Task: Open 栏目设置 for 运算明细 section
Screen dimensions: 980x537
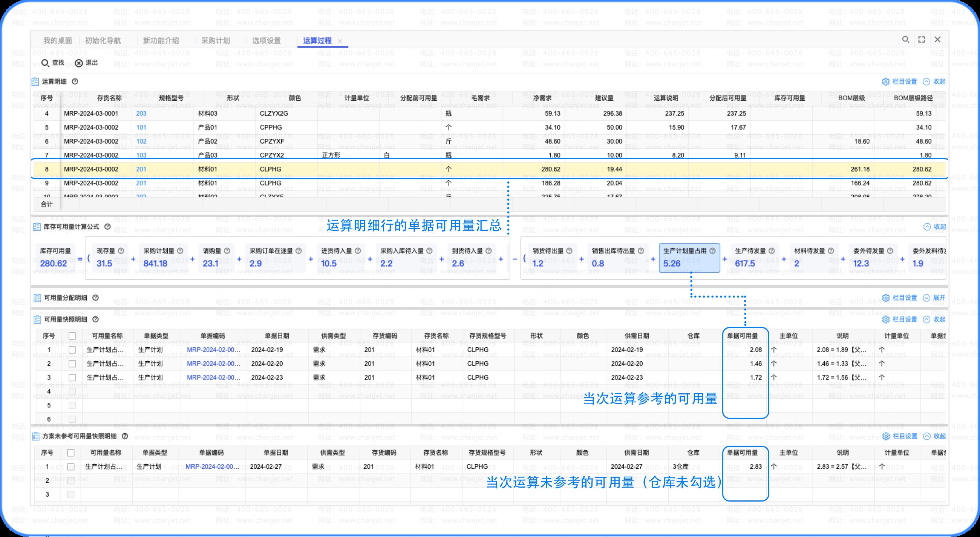Action: click(900, 81)
